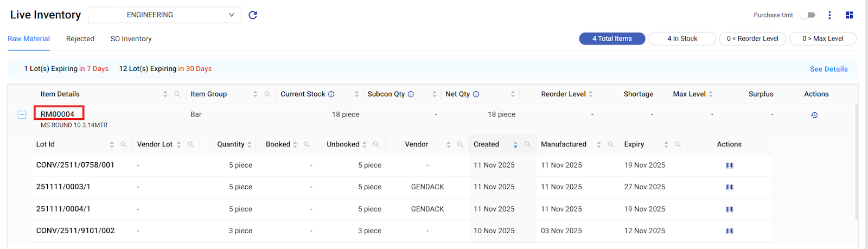The width and height of the screenshot is (868, 249).
Task: Open the three-dot more options menu
Action: click(829, 15)
